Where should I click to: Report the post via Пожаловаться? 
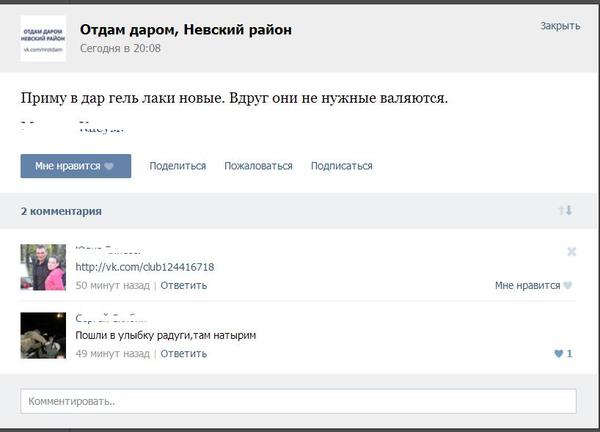click(258, 166)
